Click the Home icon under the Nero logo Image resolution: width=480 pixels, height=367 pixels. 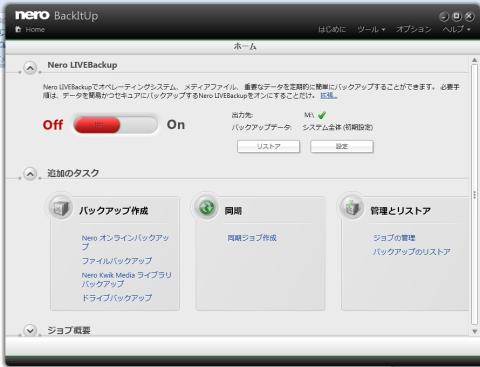18,29
